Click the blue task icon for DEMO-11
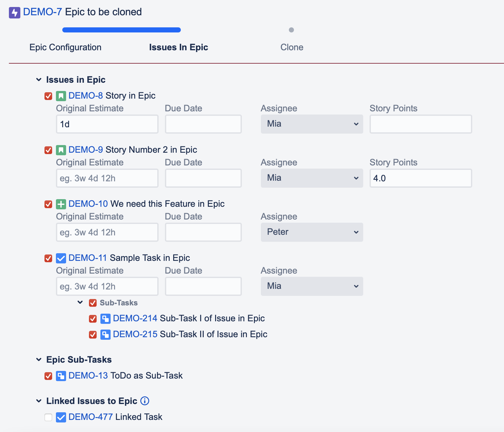This screenshot has height=432, width=504. point(61,258)
